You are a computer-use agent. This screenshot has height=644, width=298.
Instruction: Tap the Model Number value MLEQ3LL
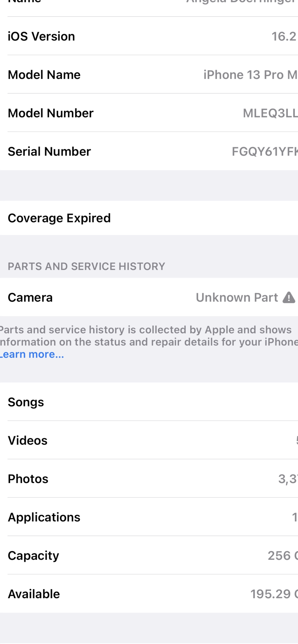[270, 113]
